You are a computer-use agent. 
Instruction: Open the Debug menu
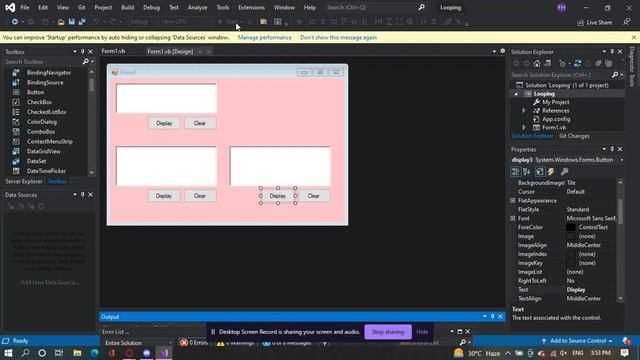151,7
